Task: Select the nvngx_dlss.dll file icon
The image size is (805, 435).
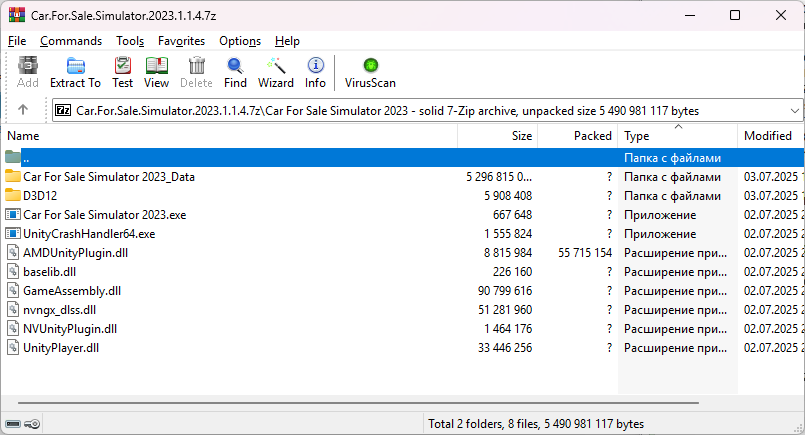Action: [x=13, y=309]
